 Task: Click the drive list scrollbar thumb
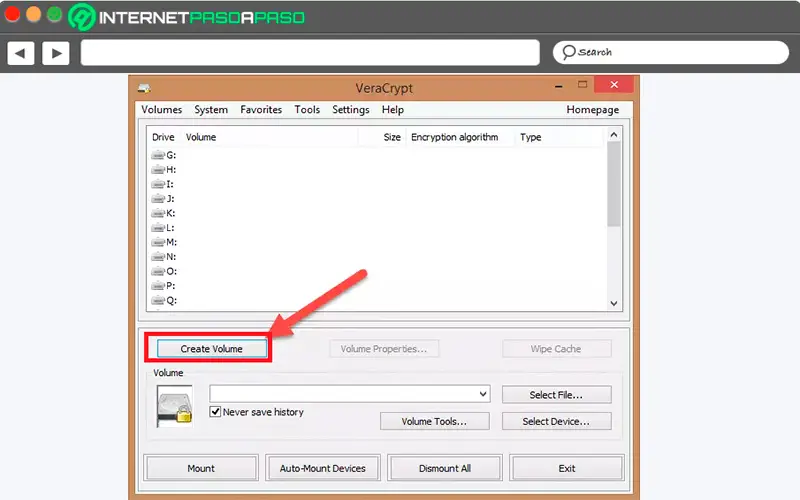click(x=614, y=184)
